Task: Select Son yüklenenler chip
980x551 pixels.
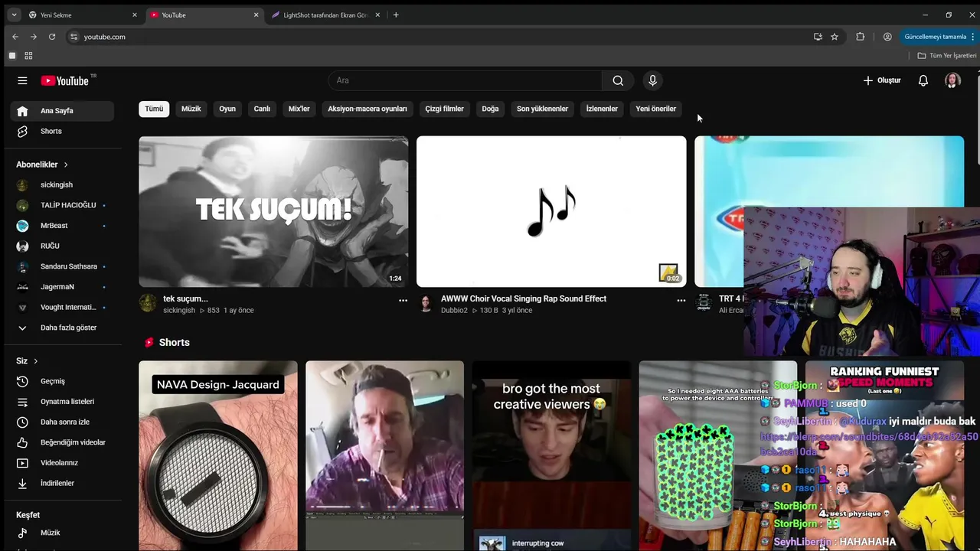Action: (542, 109)
